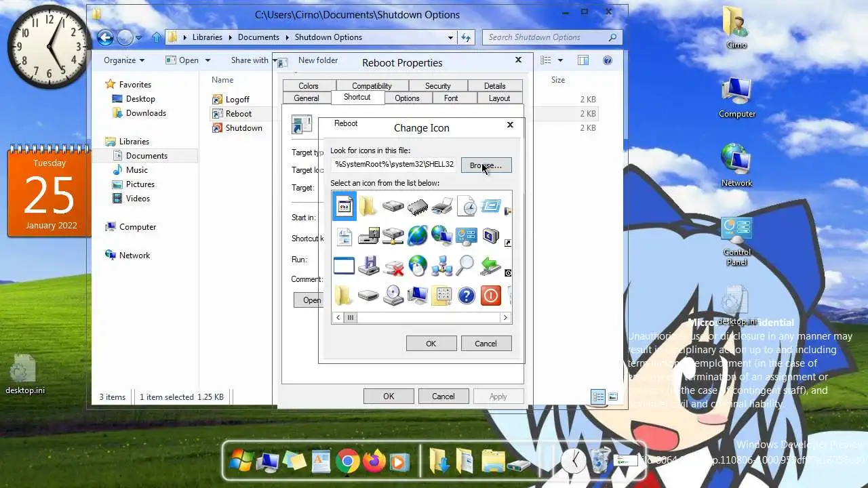Launch Firefox from the dock
Screen dimensions: 868x488
(x=374, y=462)
